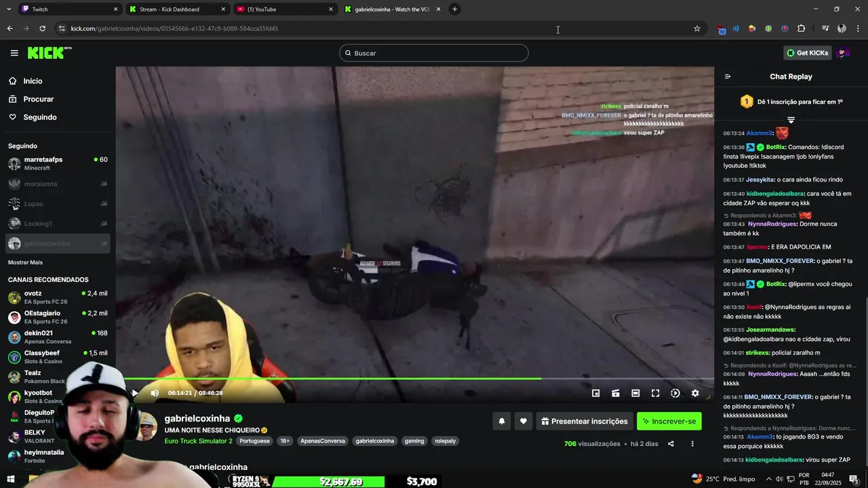Image resolution: width=868 pixels, height=488 pixels.
Task: Open dekin021 recommended channel
Action: 58,337
